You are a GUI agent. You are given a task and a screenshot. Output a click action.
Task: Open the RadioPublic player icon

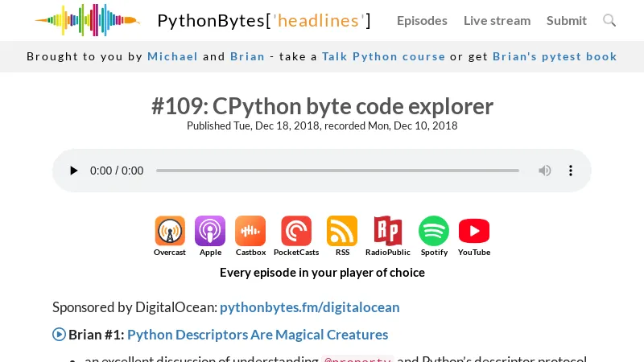(387, 231)
